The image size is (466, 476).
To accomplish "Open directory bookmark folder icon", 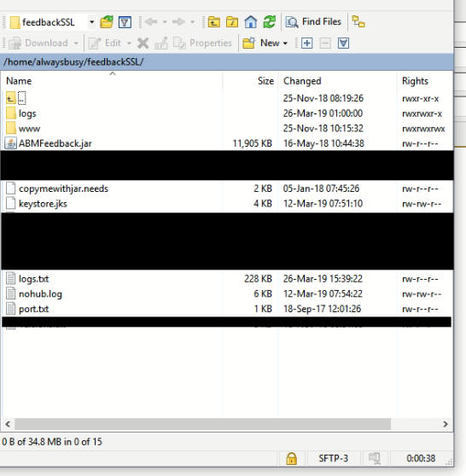I will 107,22.
